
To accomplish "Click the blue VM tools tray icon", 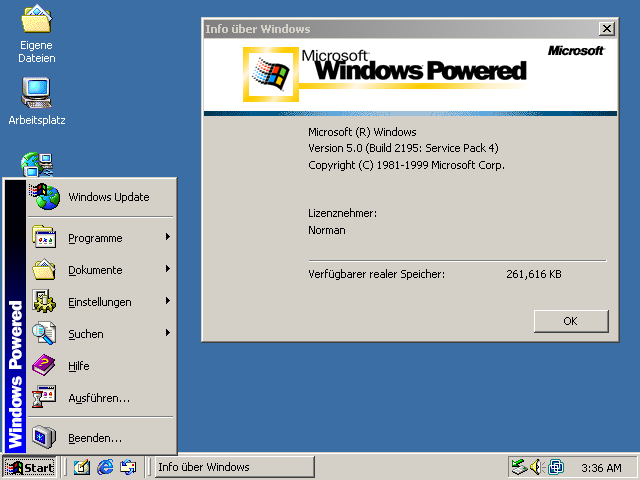I will coord(556,467).
